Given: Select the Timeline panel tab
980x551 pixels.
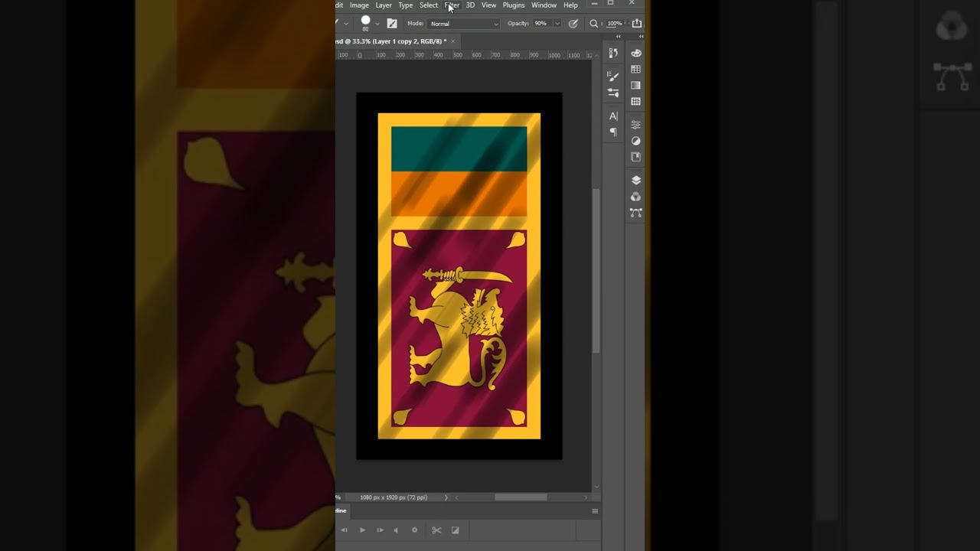Looking at the screenshot, I should 341,510.
